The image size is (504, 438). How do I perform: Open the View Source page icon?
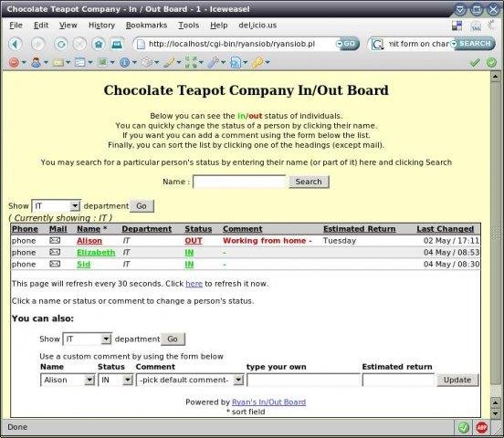pyautogui.click(x=236, y=62)
